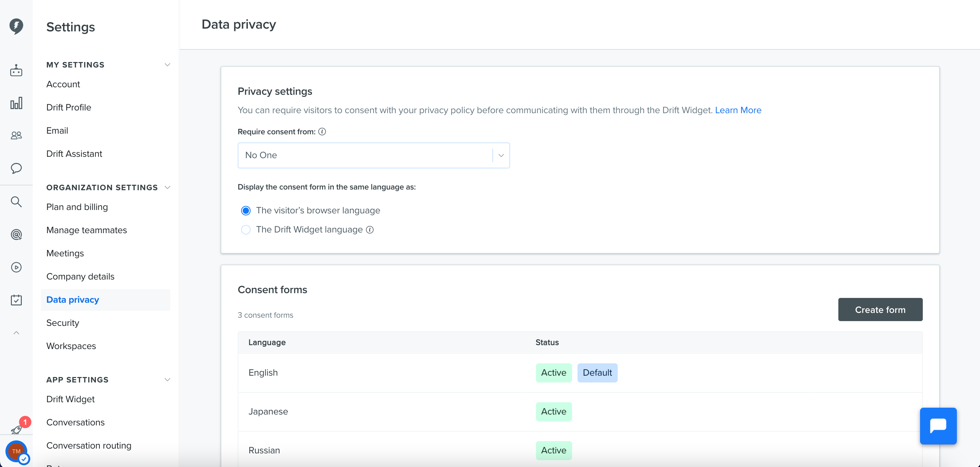
Task: Open the Video play icon in the sidebar
Action: 16,267
